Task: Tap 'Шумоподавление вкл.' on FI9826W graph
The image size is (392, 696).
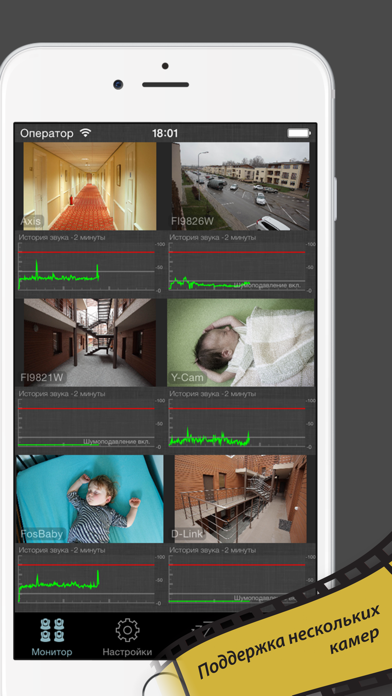Action: [x=267, y=285]
